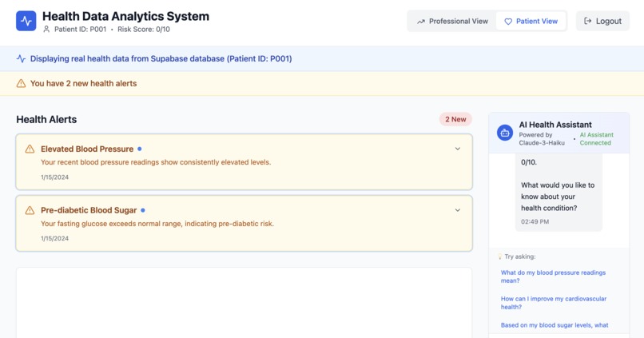The image size is (644, 338).
Task: Click the assistant's 'What would you like to know' message
Action: coord(558,197)
